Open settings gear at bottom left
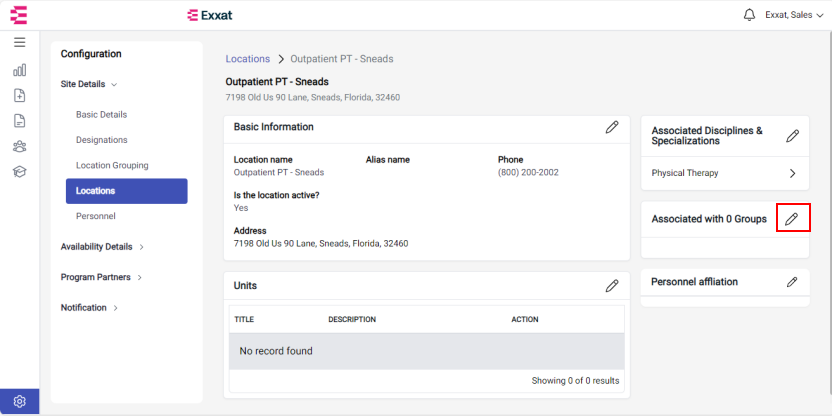833x416 pixels. coord(20,401)
